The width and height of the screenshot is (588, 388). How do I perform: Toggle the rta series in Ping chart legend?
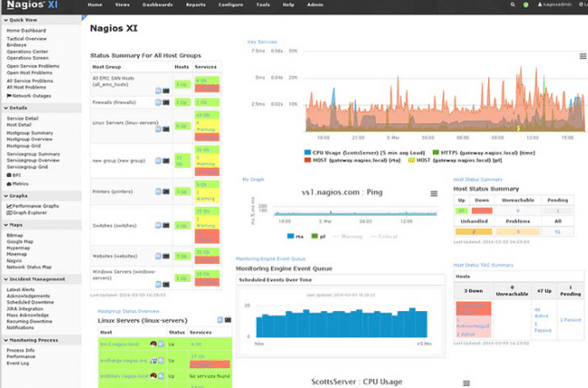click(295, 237)
